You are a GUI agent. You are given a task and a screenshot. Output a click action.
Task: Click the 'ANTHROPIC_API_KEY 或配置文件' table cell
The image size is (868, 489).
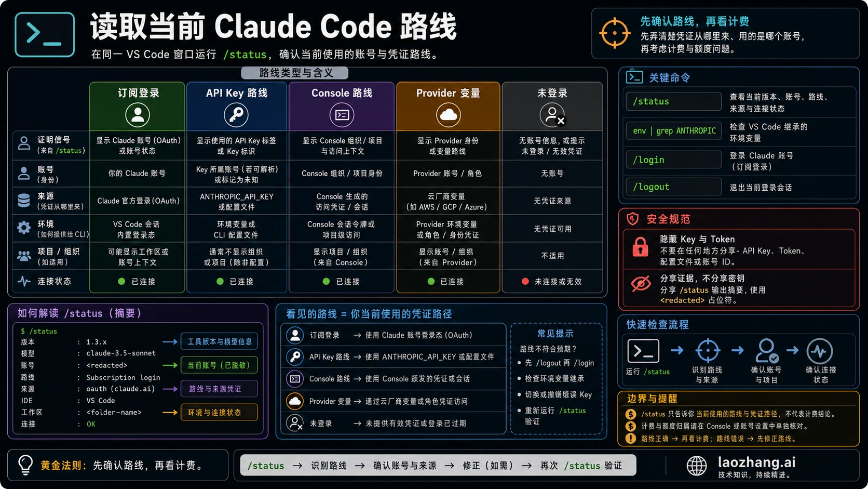(x=236, y=202)
